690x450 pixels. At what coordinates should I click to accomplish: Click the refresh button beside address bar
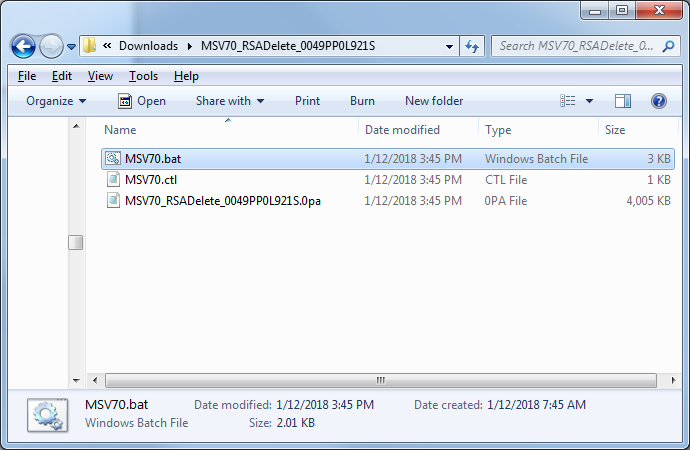473,46
